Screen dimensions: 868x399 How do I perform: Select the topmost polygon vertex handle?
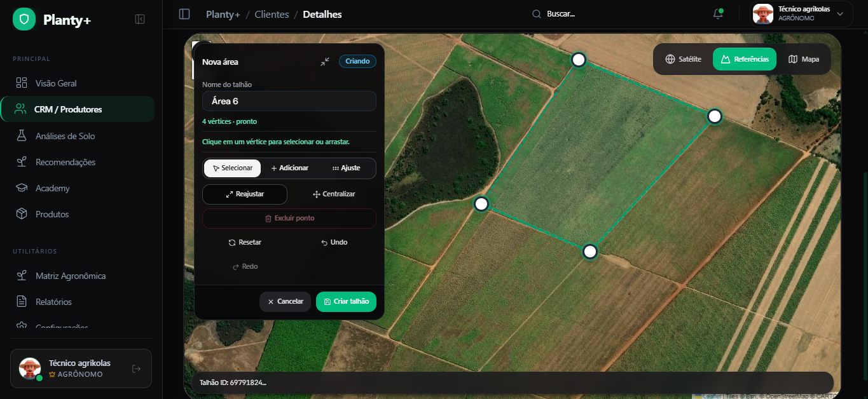tap(578, 60)
